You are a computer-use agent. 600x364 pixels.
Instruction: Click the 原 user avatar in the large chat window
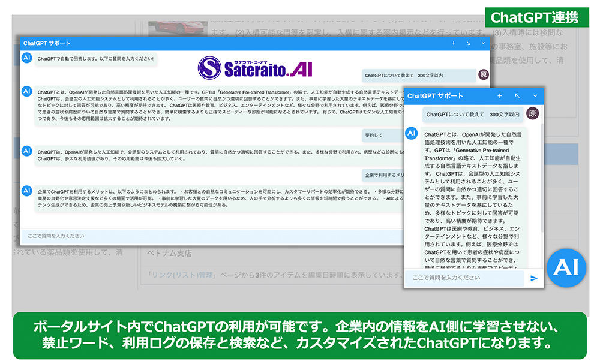click(484, 74)
